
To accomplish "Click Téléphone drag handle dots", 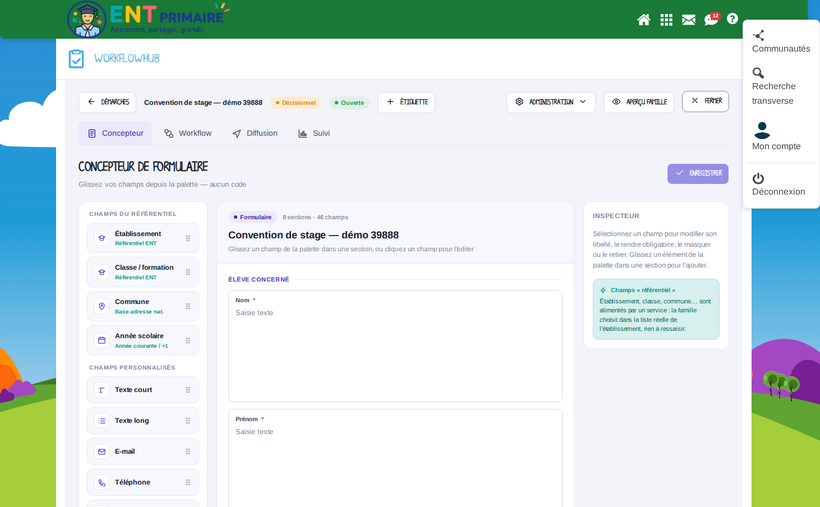I will pos(188,482).
